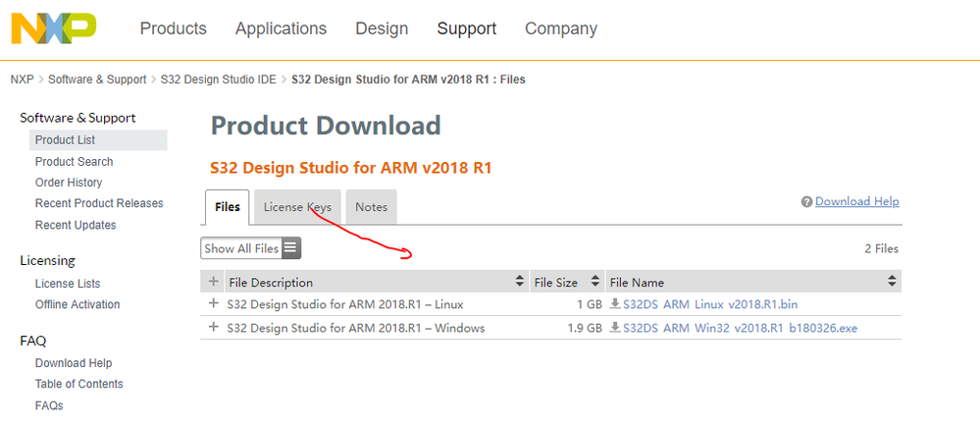
Task: Click the 'S32 Design Studio for ARM v2018 R1' orange title
Action: pos(351,168)
